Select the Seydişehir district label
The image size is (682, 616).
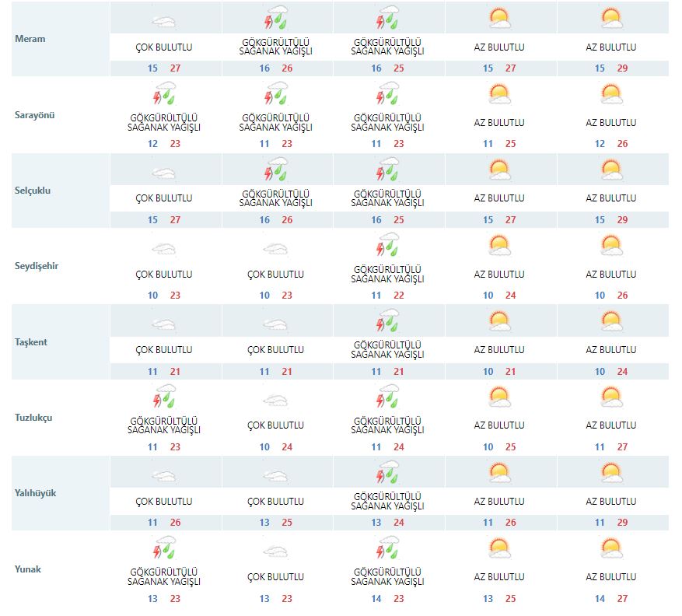coord(38,266)
